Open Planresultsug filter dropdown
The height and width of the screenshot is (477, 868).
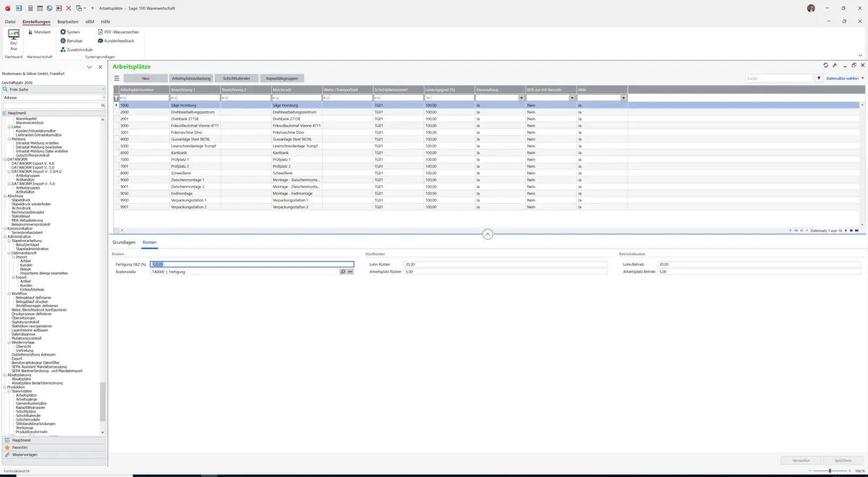pyautogui.click(x=522, y=98)
